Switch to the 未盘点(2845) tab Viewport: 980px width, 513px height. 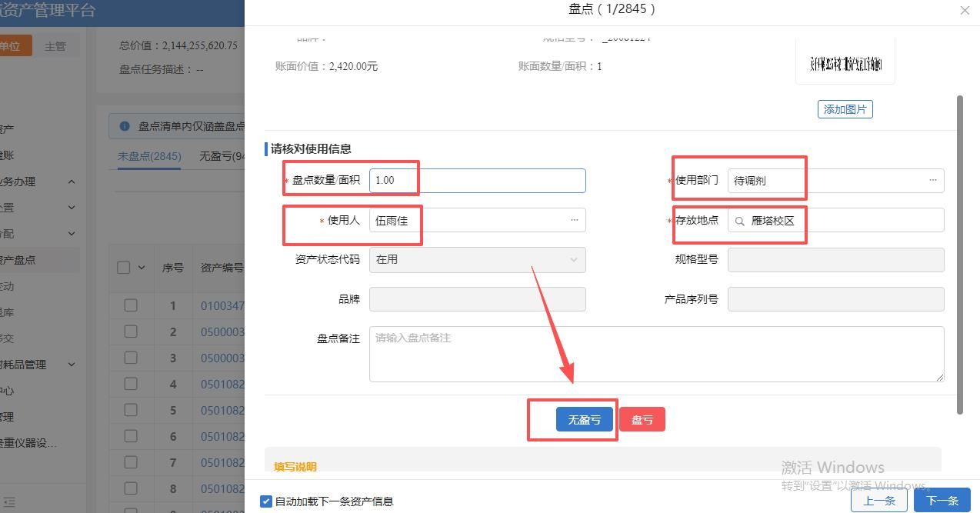coord(149,156)
